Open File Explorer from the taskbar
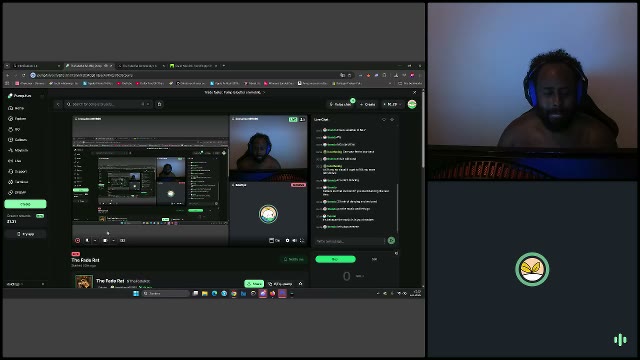 [204, 293]
